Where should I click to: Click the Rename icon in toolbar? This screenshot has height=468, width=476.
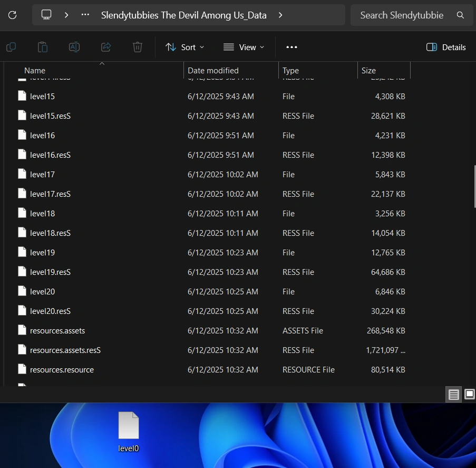click(x=74, y=47)
